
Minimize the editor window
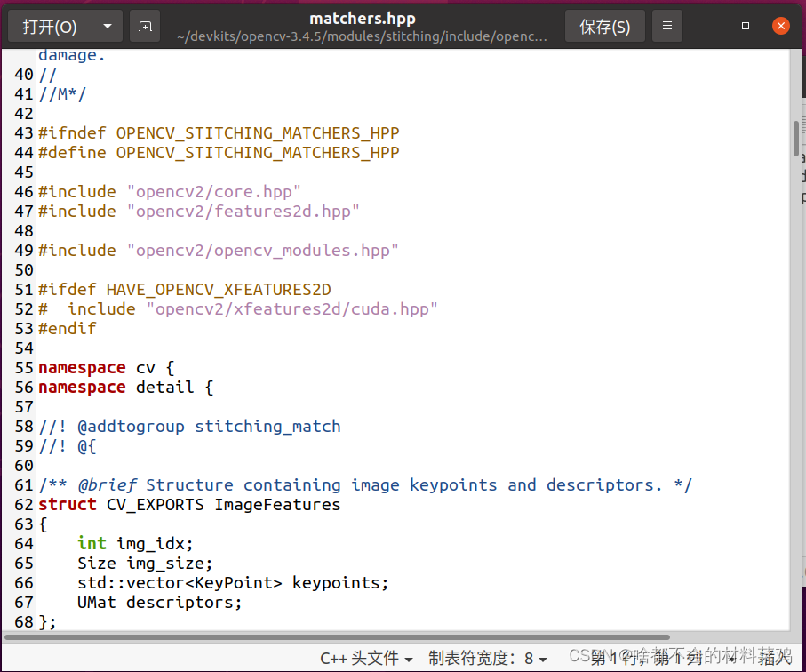[x=708, y=26]
